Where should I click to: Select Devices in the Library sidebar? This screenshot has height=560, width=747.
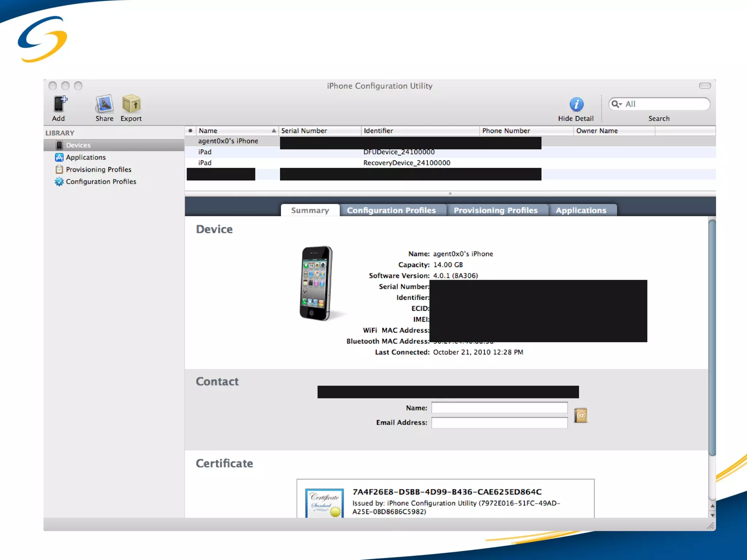coord(78,145)
